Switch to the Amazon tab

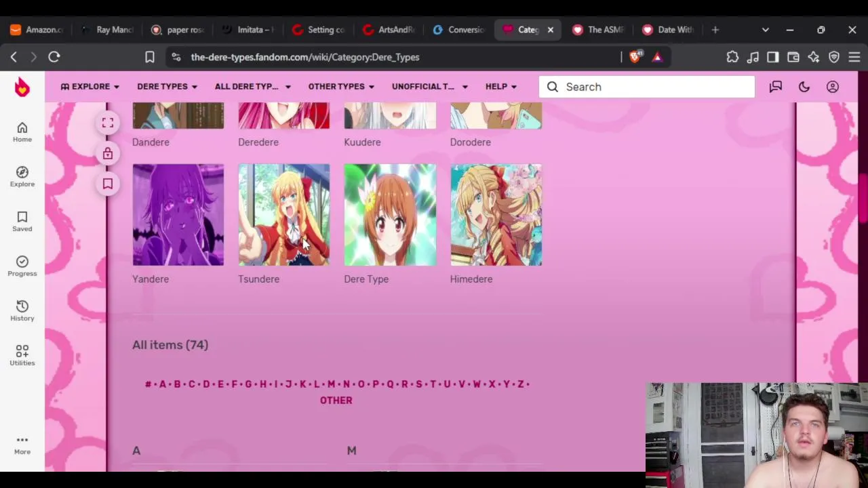pos(37,30)
